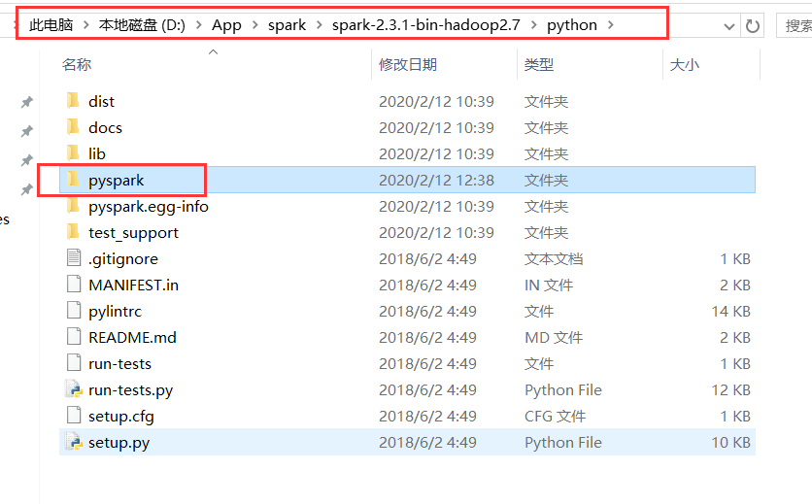Select the pyspark.egg-info name
Screen dimensions: 812x504
148,207
